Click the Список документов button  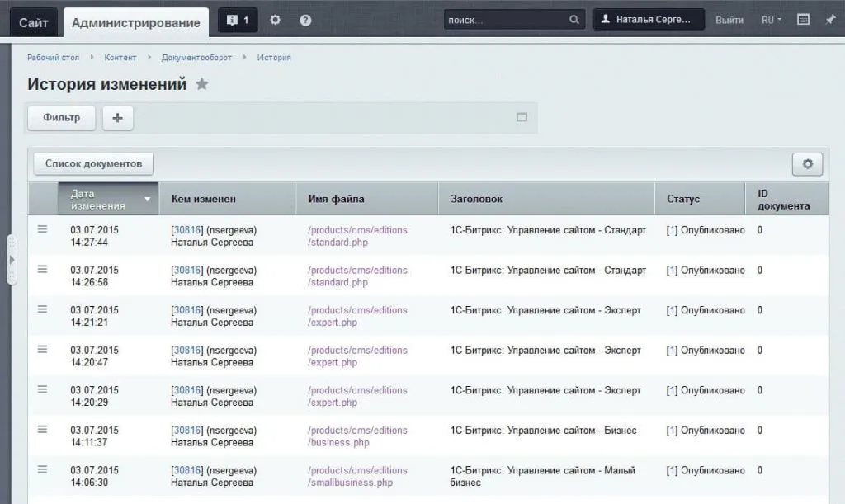tap(93, 164)
